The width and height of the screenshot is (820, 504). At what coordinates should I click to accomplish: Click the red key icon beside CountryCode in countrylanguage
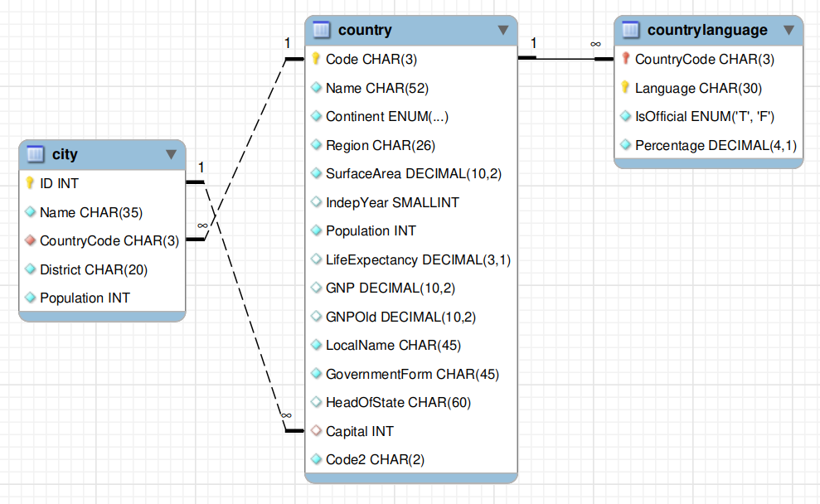click(x=625, y=59)
